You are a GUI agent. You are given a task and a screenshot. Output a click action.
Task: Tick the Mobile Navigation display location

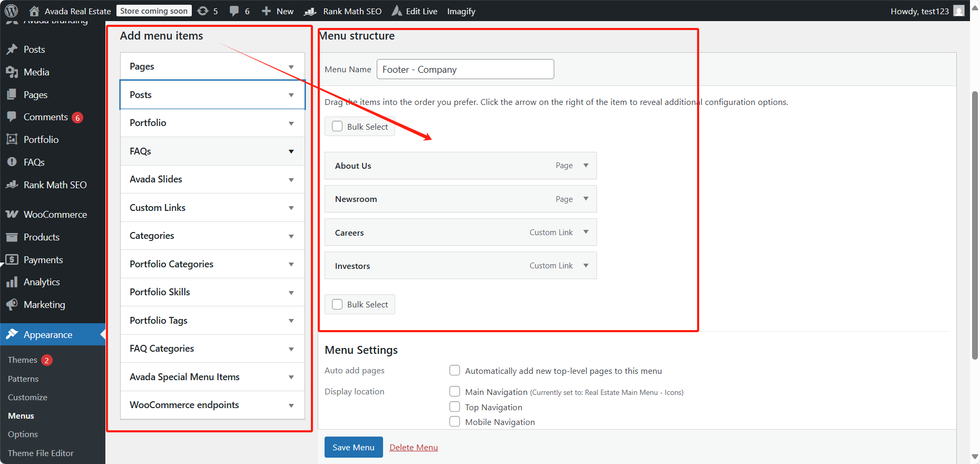point(455,422)
